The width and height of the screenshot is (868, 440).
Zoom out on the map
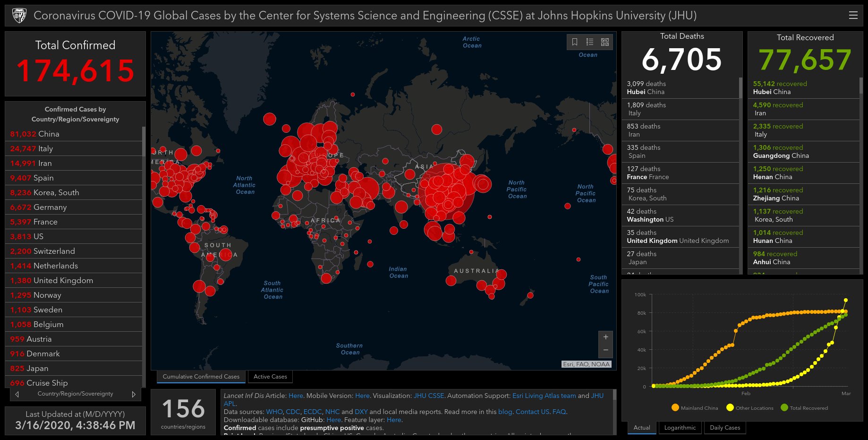click(605, 350)
